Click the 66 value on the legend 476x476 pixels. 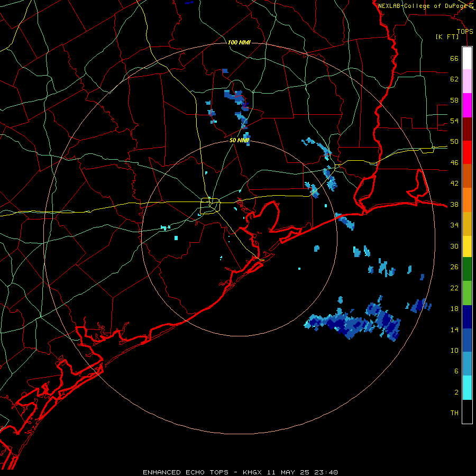pos(454,58)
